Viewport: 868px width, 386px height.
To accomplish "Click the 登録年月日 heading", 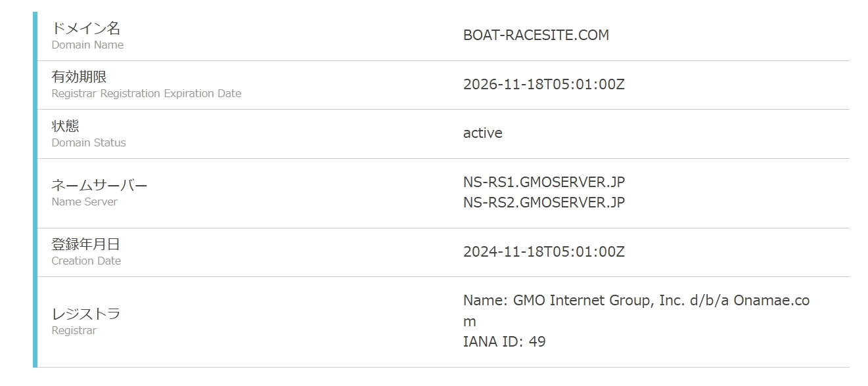I will pos(86,244).
